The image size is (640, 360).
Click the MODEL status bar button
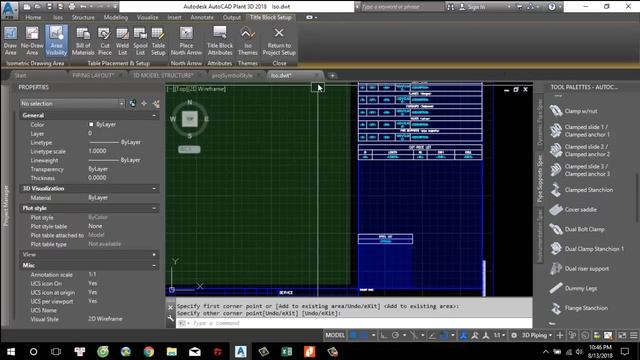[x=335, y=335]
